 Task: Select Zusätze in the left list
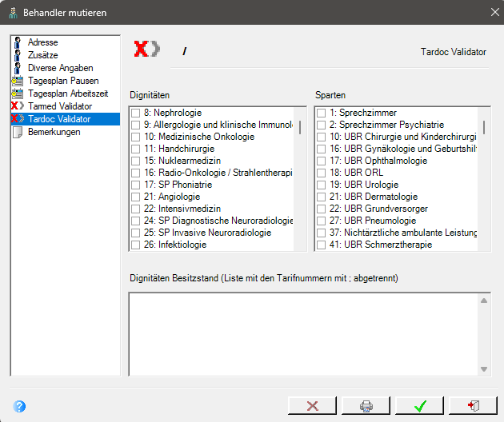(42, 55)
